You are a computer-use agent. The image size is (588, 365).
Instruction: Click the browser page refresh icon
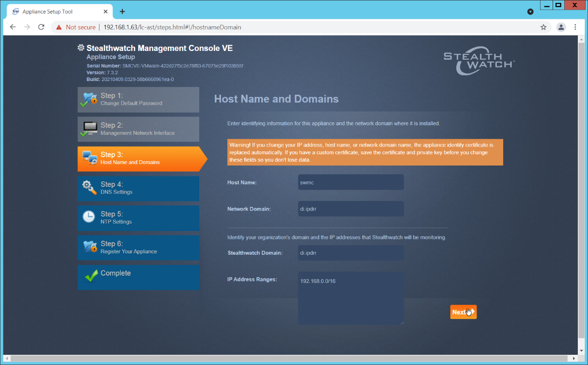tap(41, 27)
